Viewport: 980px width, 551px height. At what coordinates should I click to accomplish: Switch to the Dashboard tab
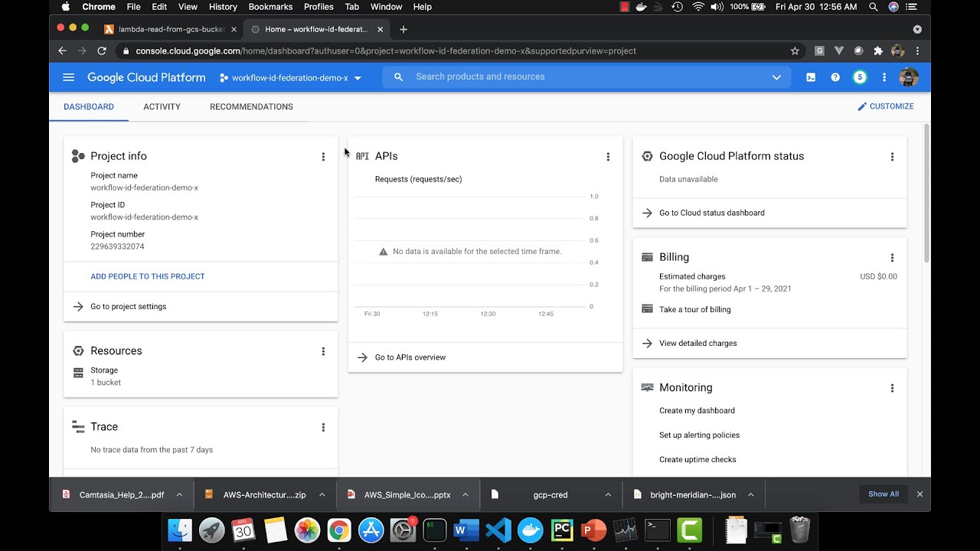pos(89,107)
